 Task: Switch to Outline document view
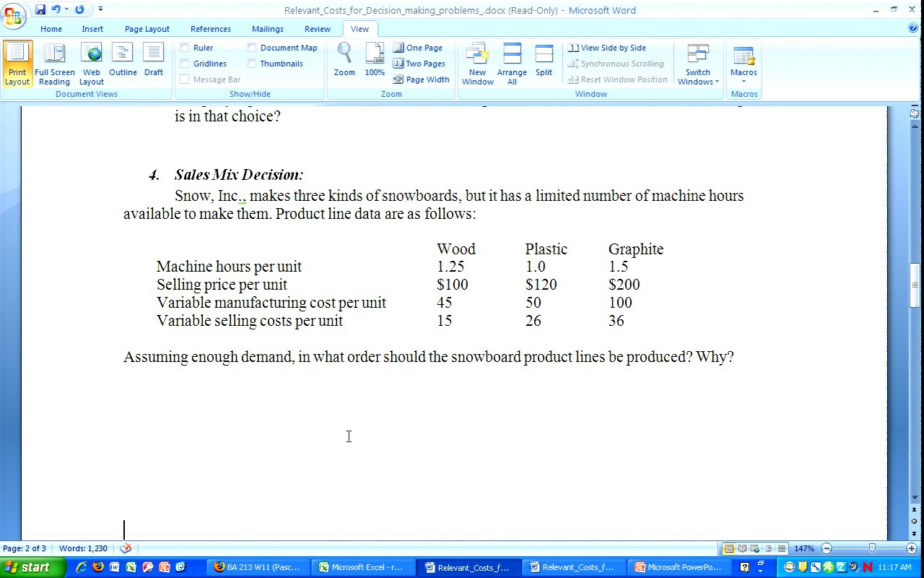pyautogui.click(x=123, y=64)
